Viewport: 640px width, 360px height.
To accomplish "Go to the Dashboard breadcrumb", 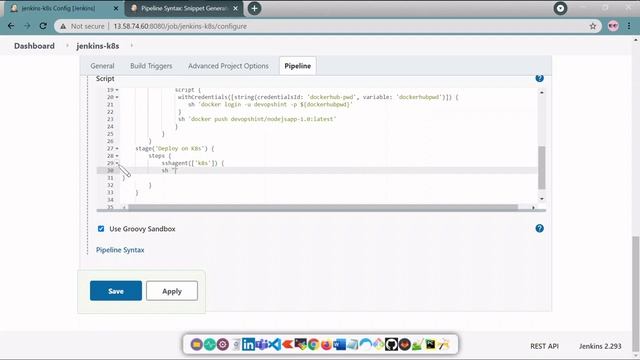I will point(34,46).
